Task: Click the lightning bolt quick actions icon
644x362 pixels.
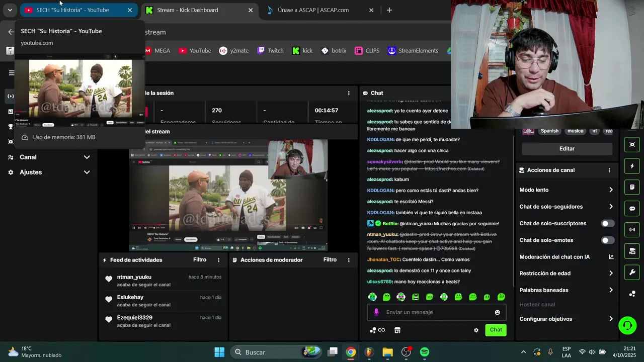Action: pos(632,166)
